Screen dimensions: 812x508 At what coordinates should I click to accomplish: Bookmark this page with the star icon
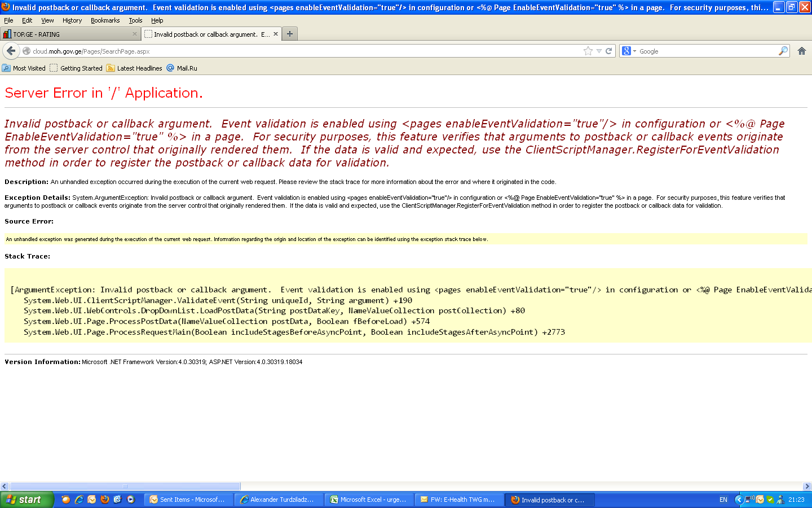point(588,51)
